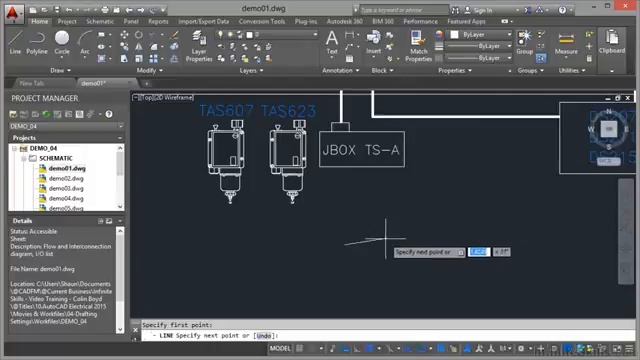Open the Help question mark icon
Image resolution: width=640 pixels, height=360 pixels.
point(562,10)
